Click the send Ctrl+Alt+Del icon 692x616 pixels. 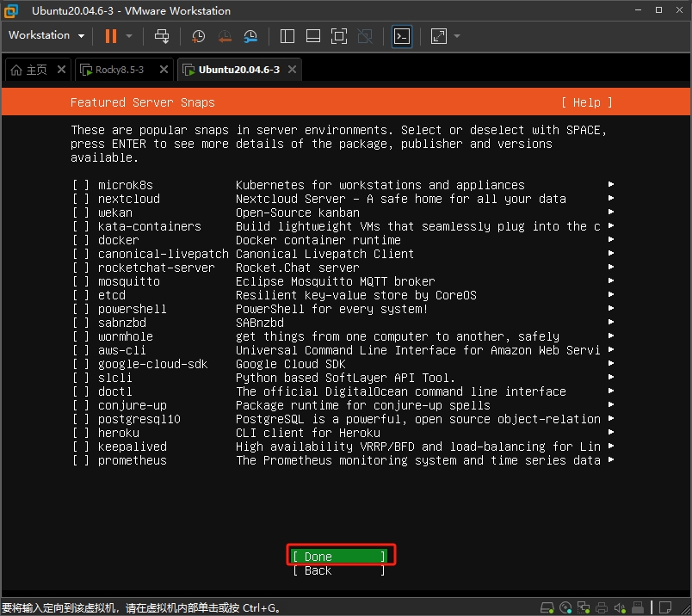[x=162, y=36]
